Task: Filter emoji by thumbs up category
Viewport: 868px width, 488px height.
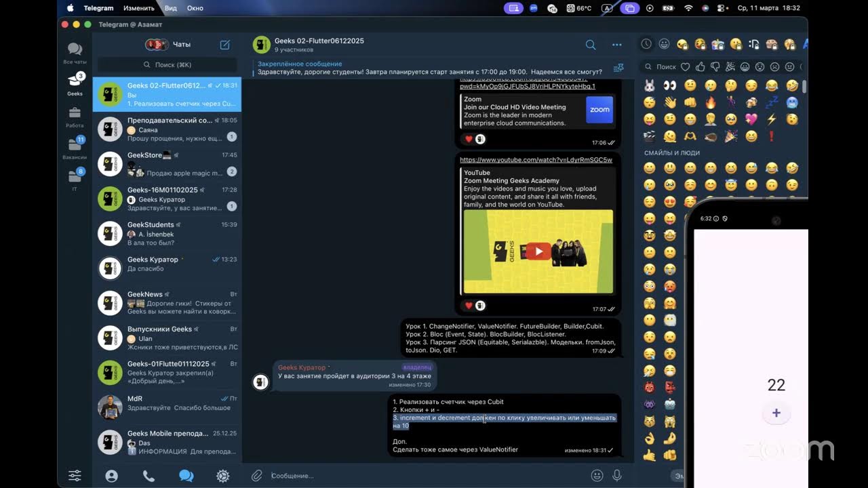Action: 700,66
